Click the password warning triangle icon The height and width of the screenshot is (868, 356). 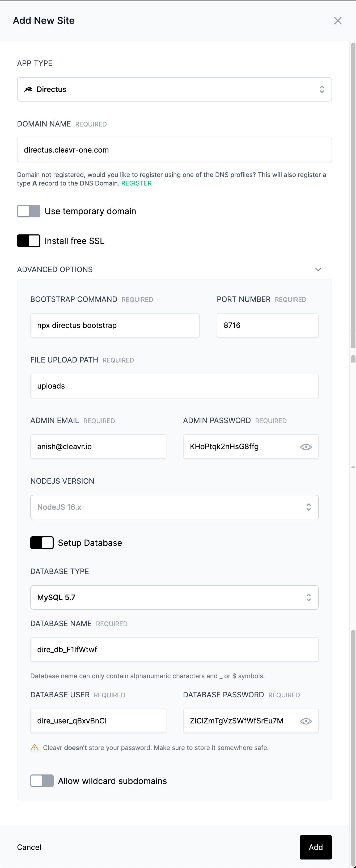(34, 748)
